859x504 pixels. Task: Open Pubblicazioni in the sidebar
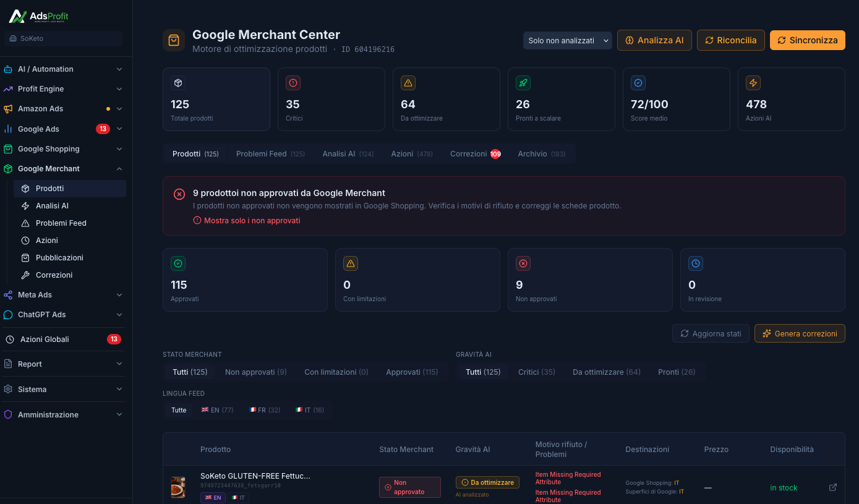[x=59, y=258]
